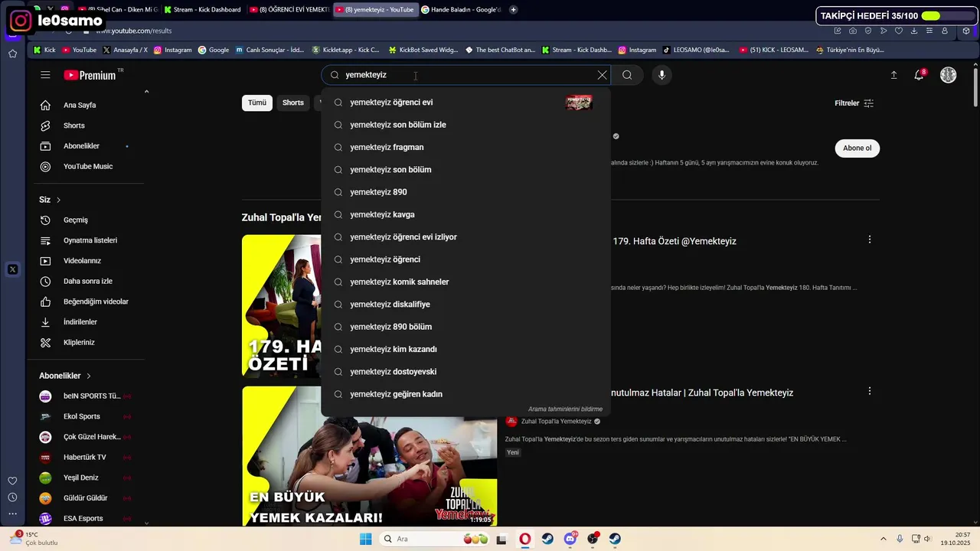Run search with the magnifier button

(627, 75)
